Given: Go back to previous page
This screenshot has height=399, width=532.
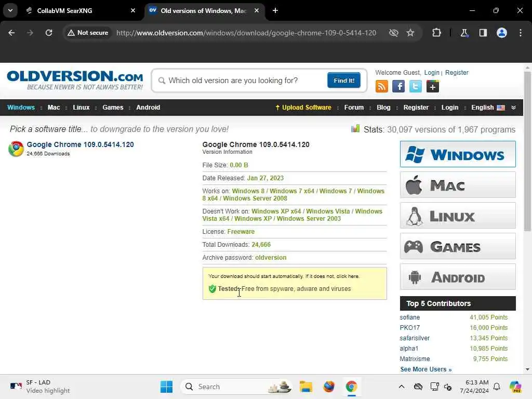Looking at the screenshot, I should tap(11, 33).
